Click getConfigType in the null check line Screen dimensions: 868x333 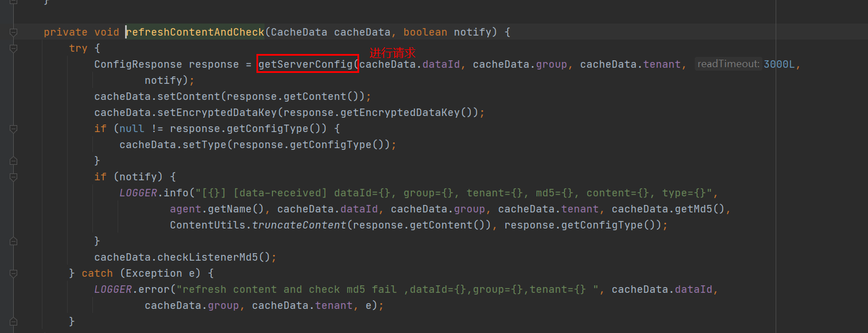pos(267,129)
